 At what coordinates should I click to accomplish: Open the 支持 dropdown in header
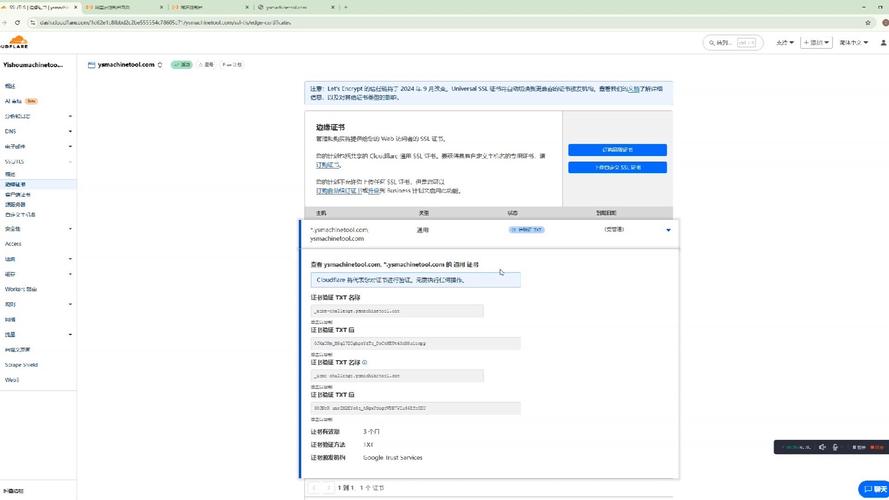[785, 43]
